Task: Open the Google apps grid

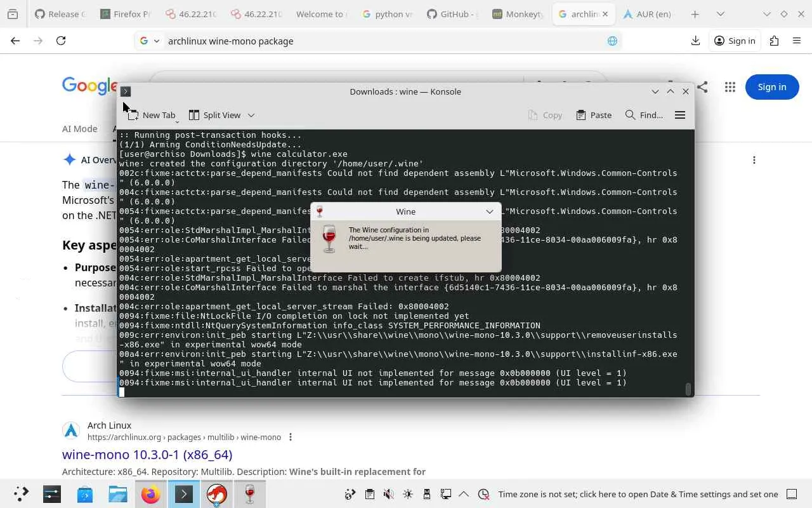Action: click(730, 87)
